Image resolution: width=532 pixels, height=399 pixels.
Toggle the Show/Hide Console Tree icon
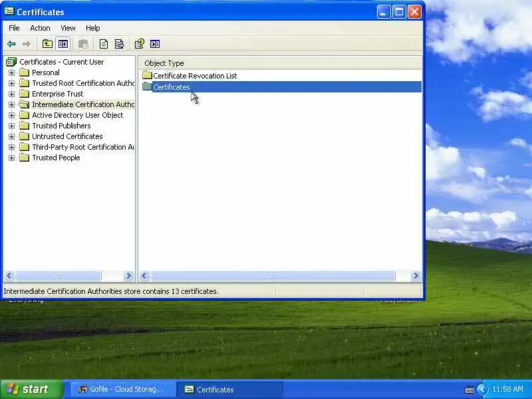click(63, 44)
